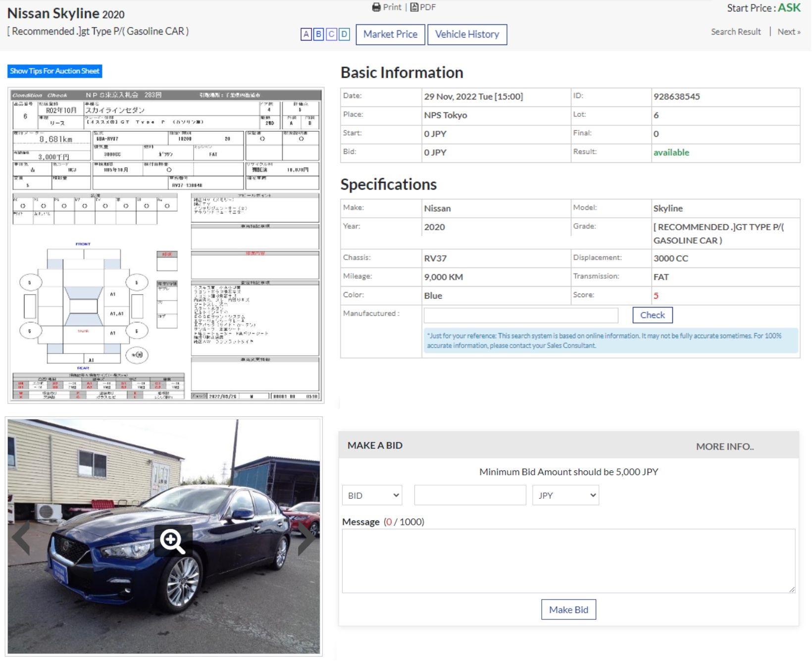Select image block A
The height and width of the screenshot is (662, 812).
[306, 35]
